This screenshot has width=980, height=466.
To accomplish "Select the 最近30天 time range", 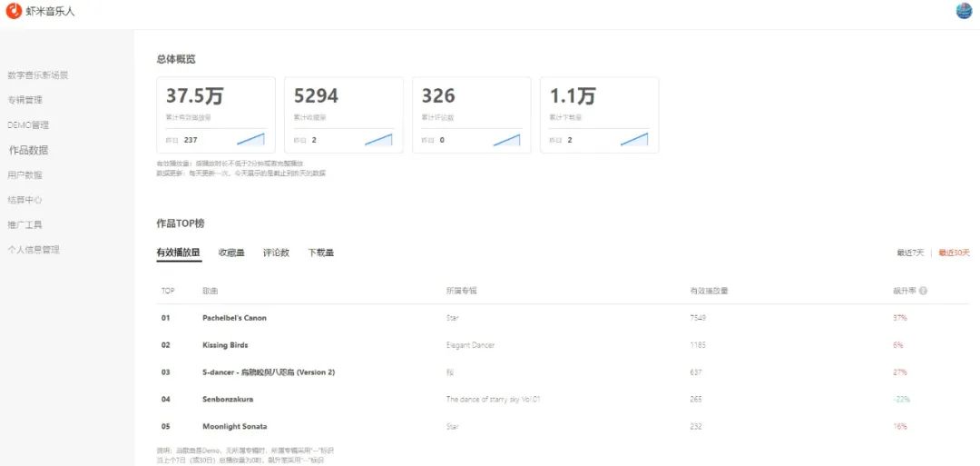I will (954, 253).
